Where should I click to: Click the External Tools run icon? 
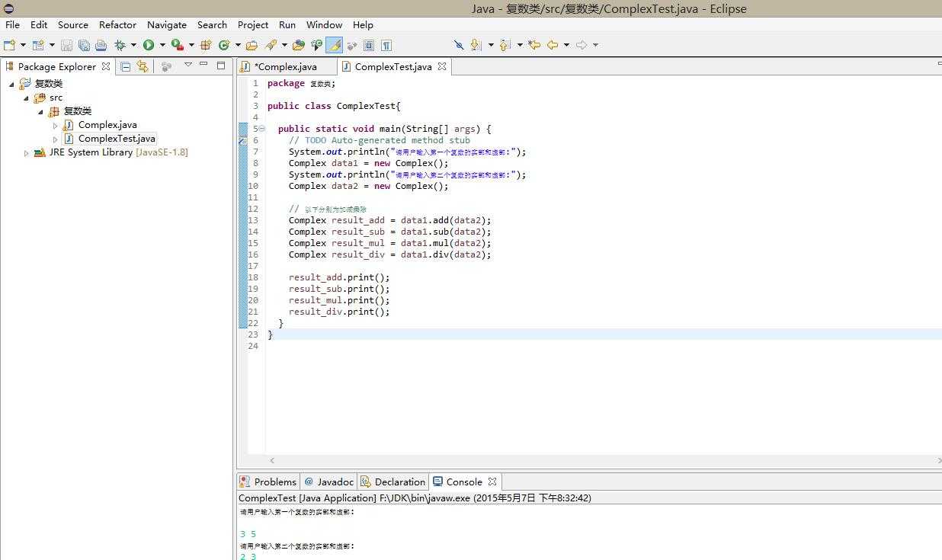coord(177,45)
